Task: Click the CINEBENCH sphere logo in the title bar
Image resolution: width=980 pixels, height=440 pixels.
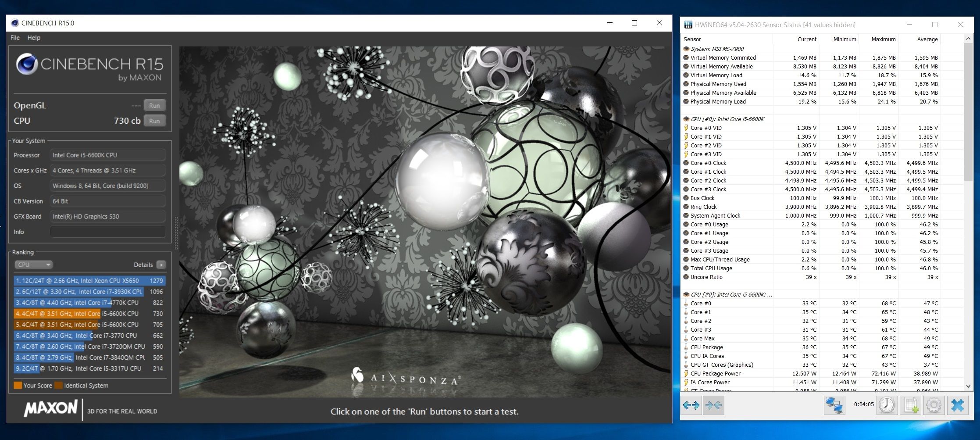Action: point(15,23)
